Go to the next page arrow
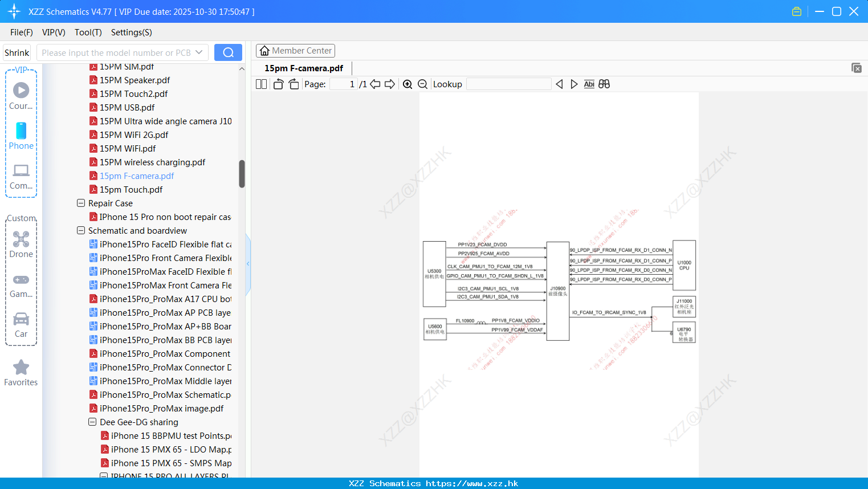The image size is (868, 489). tap(390, 84)
